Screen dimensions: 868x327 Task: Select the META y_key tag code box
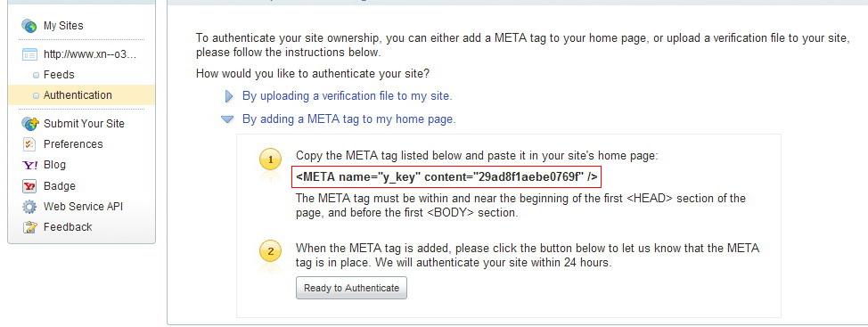(x=446, y=177)
